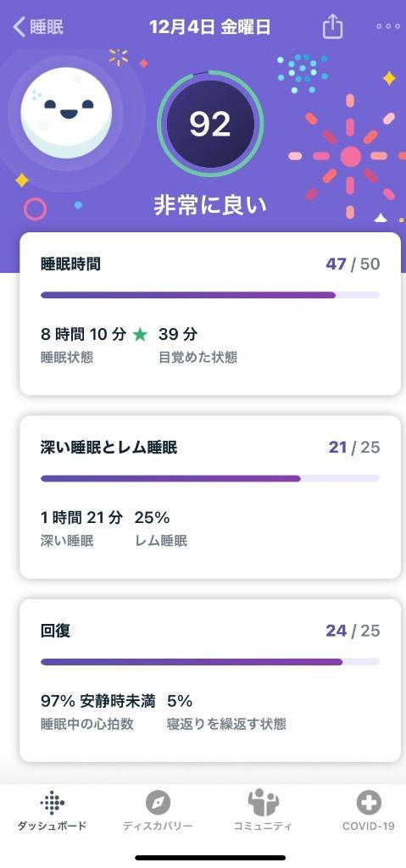Tap the 睡眠時間 progress bar
Viewport: 406px width, 868px height.
210,295
